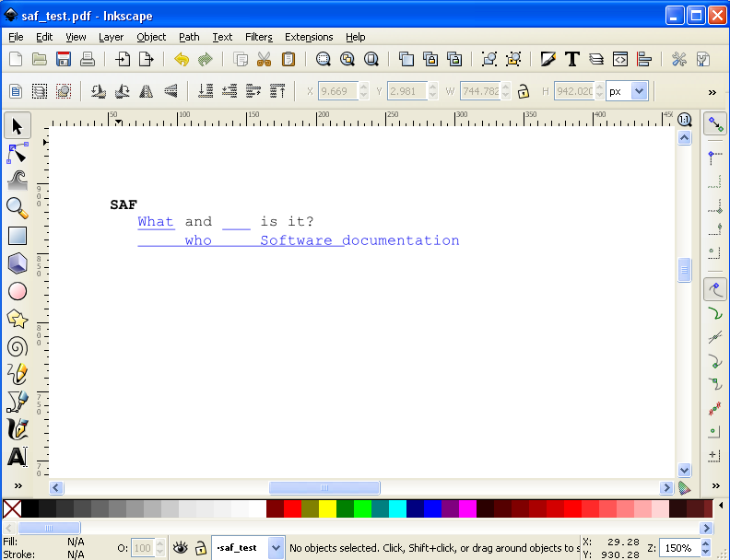Click the "What" link in document

click(156, 222)
